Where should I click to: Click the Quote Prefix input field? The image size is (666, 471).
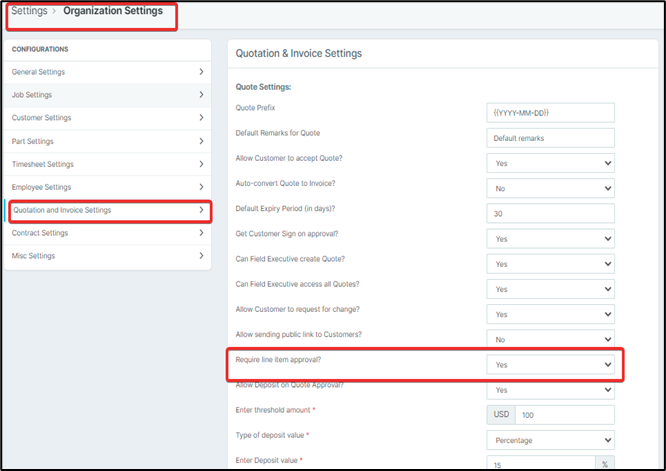pyautogui.click(x=550, y=112)
